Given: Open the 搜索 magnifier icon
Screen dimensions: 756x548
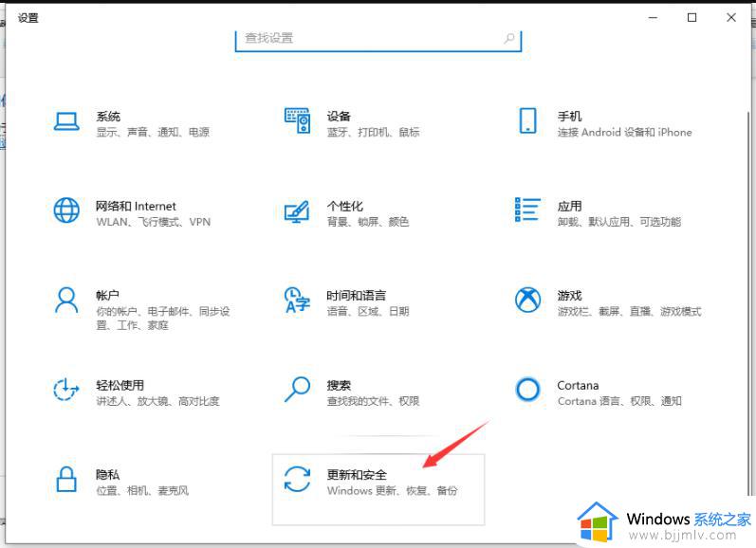Looking at the screenshot, I should pos(297,390).
